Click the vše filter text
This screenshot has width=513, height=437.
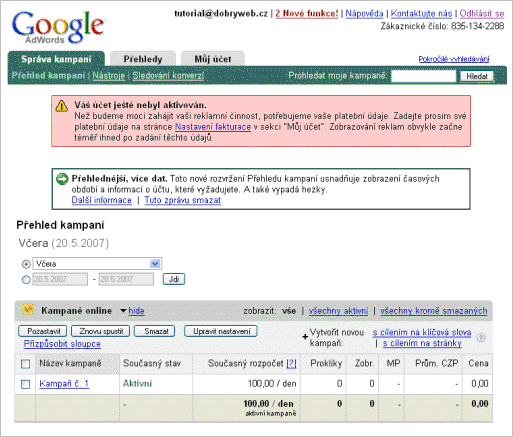[x=289, y=311]
